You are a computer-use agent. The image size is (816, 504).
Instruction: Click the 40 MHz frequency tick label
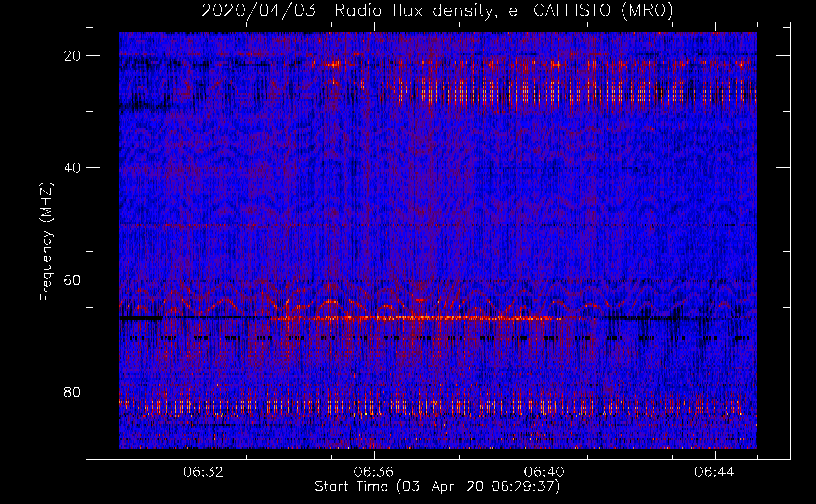(x=73, y=168)
